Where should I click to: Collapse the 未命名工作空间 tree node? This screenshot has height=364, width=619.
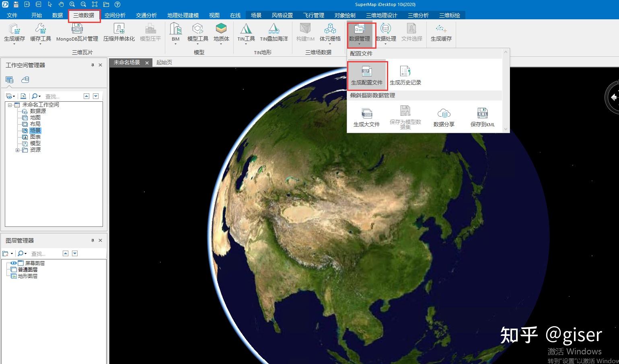click(x=10, y=105)
